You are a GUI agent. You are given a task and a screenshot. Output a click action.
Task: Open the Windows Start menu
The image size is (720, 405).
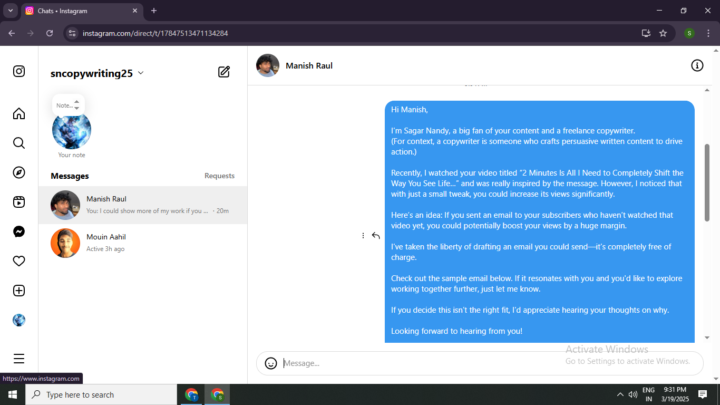click(12, 394)
